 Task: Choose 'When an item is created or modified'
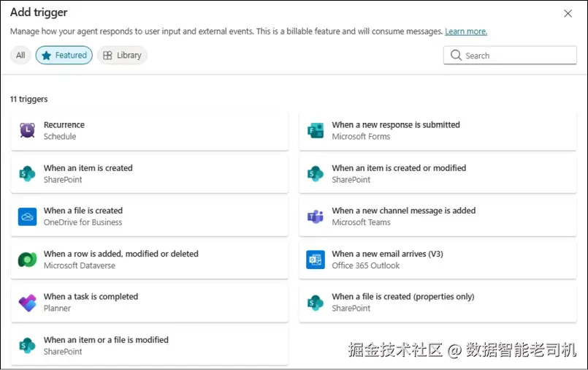(399, 167)
